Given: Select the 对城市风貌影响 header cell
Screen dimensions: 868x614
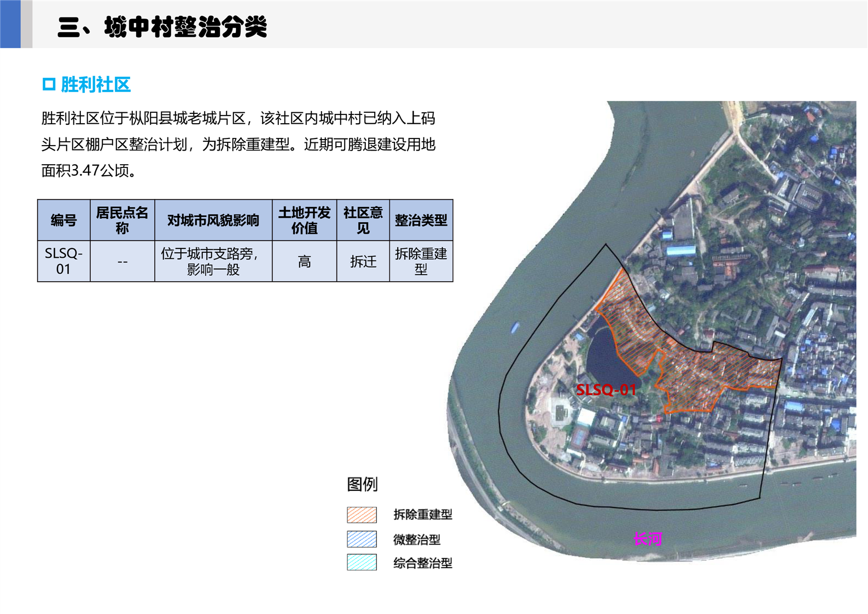Looking at the screenshot, I should (x=213, y=221).
